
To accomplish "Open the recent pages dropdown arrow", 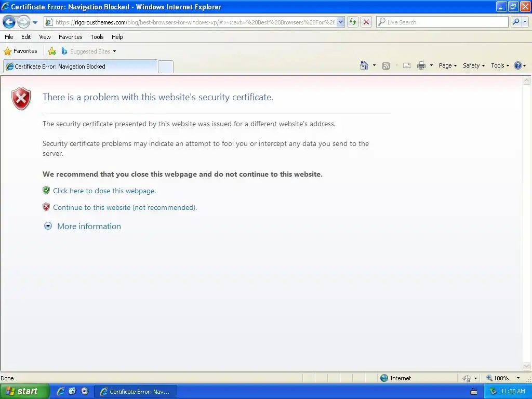I will [35, 22].
